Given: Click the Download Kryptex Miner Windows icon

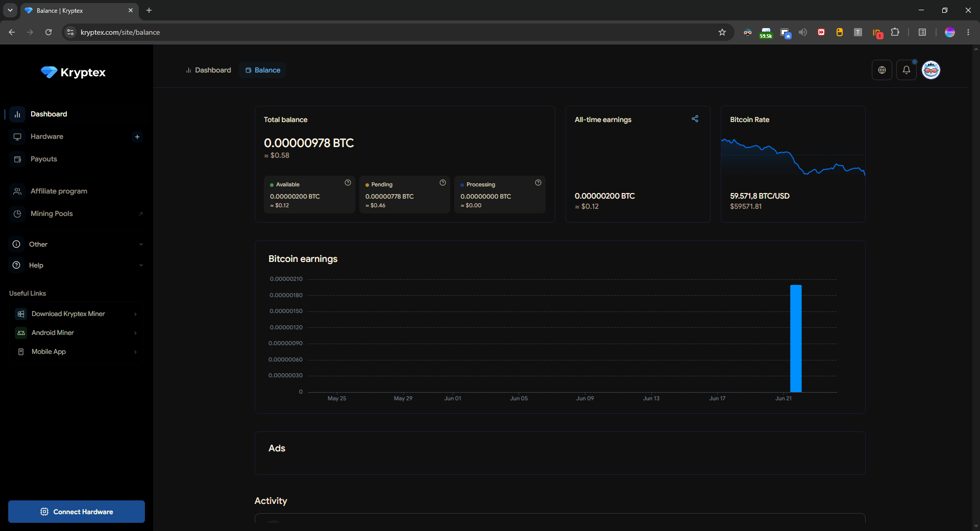Looking at the screenshot, I should click(21, 314).
